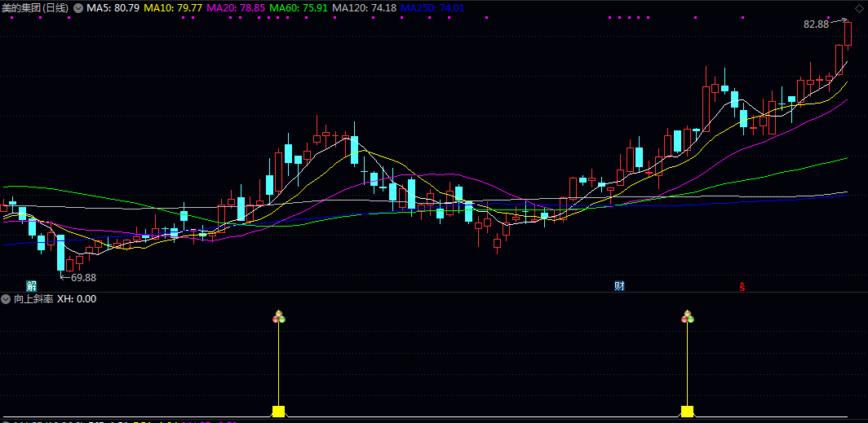The image size is (868, 423).
Task: Click the 财 financial report marker
Action: [620, 285]
